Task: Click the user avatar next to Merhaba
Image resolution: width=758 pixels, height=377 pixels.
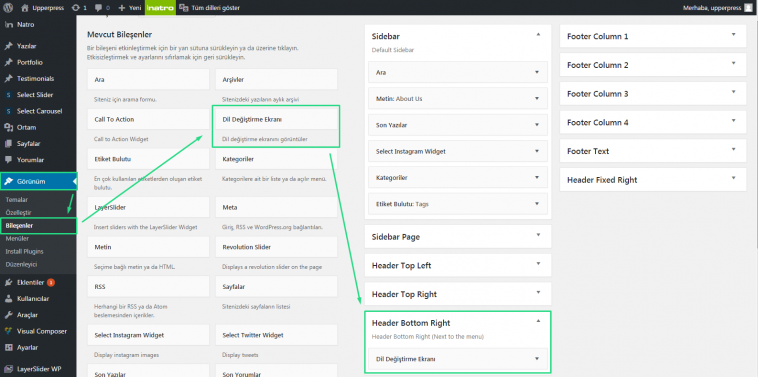Action: tap(748, 8)
